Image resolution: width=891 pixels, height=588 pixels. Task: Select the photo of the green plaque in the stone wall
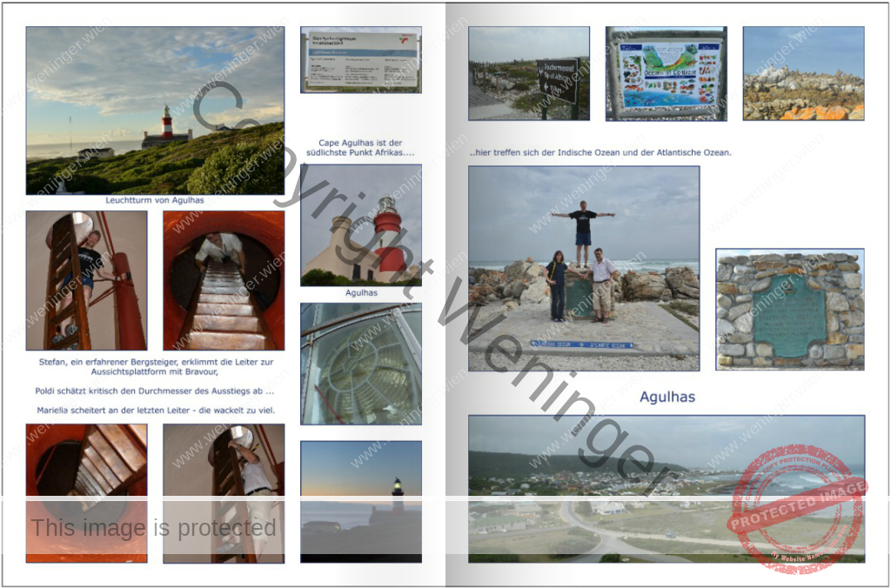tap(790, 310)
